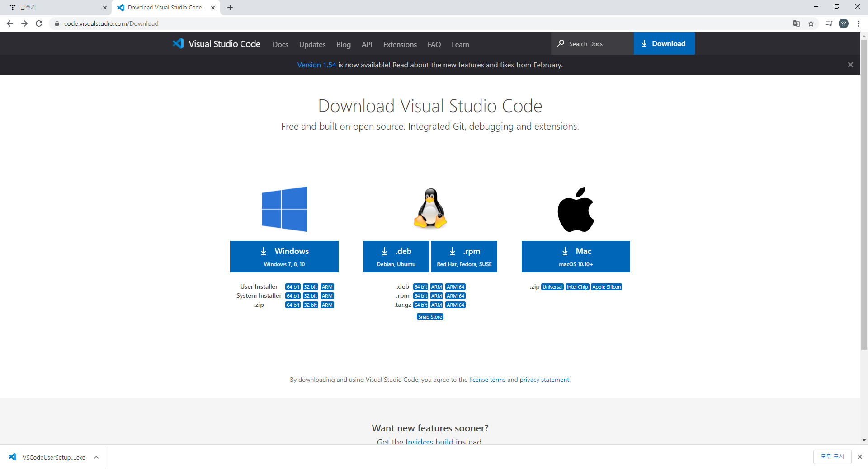
Task: Close the Download Visual Studio Code tab
Action: pyautogui.click(x=213, y=8)
